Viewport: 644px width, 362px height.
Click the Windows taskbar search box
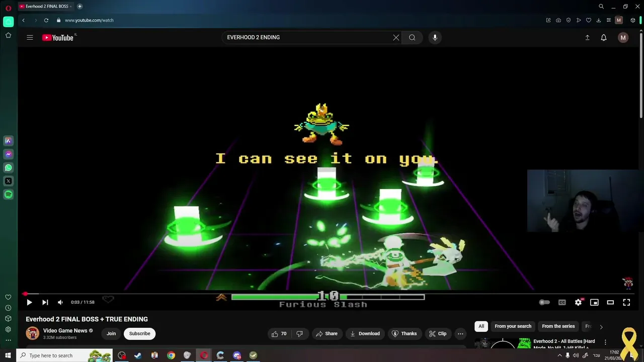64,355
